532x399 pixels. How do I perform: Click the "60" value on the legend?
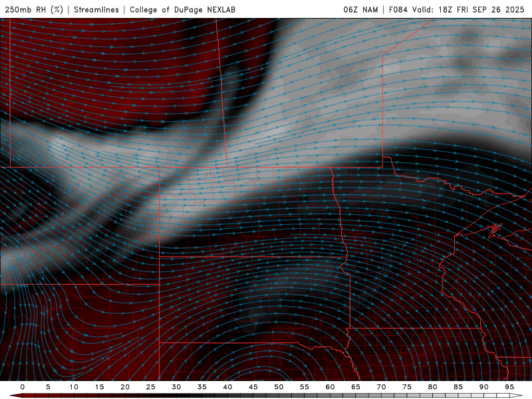[330, 387]
